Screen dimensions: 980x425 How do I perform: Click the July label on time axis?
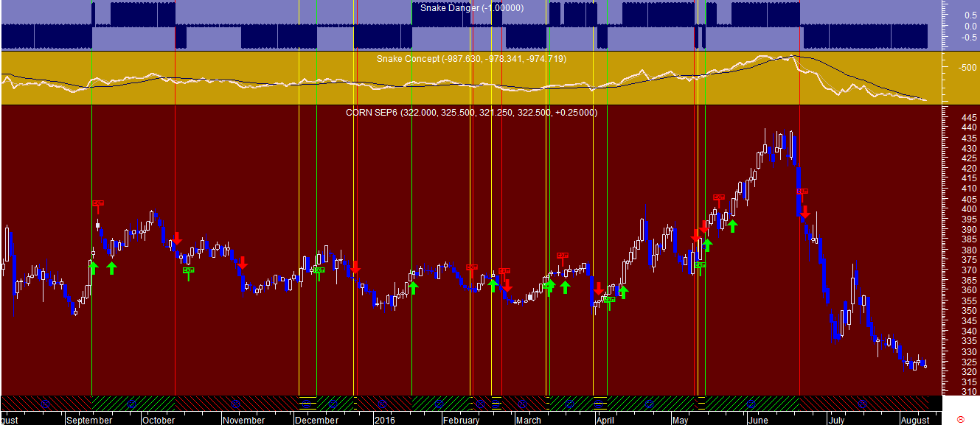835,420
